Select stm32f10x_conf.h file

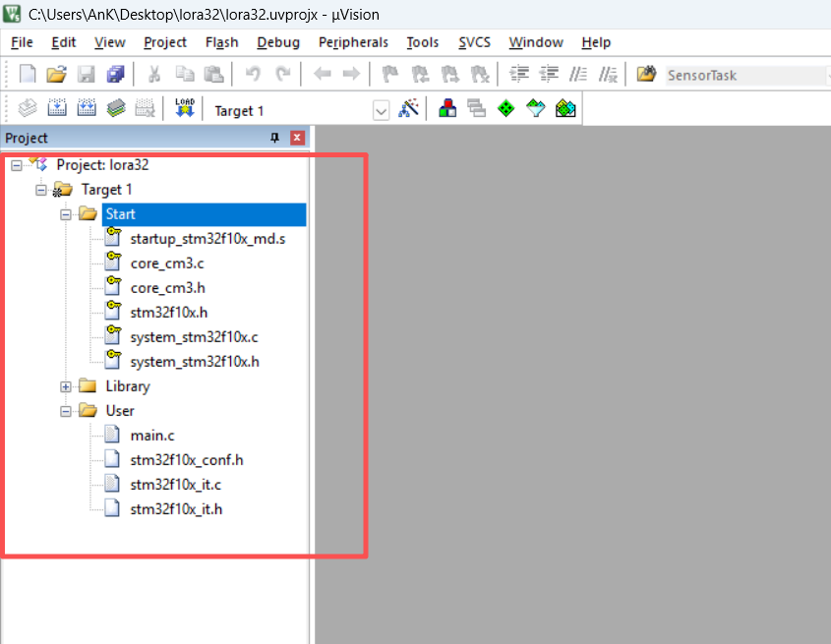pyautogui.click(x=187, y=460)
